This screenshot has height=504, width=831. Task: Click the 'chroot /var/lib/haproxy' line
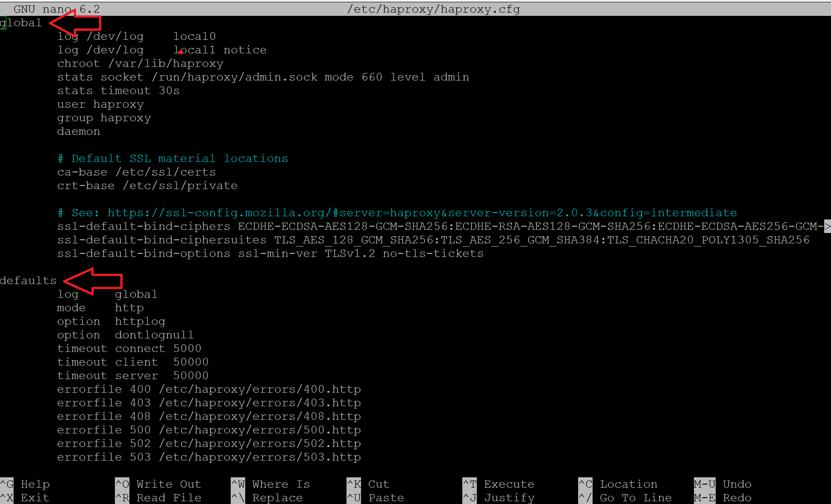(x=140, y=63)
